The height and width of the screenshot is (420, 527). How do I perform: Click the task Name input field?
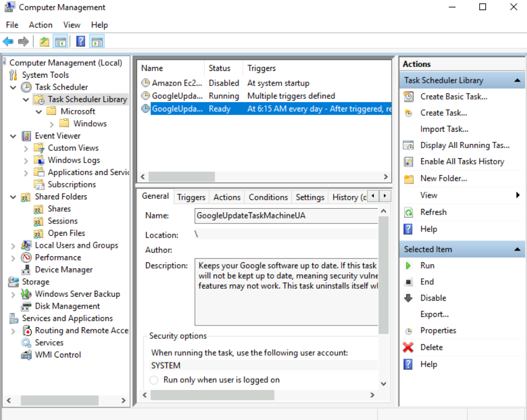point(286,216)
